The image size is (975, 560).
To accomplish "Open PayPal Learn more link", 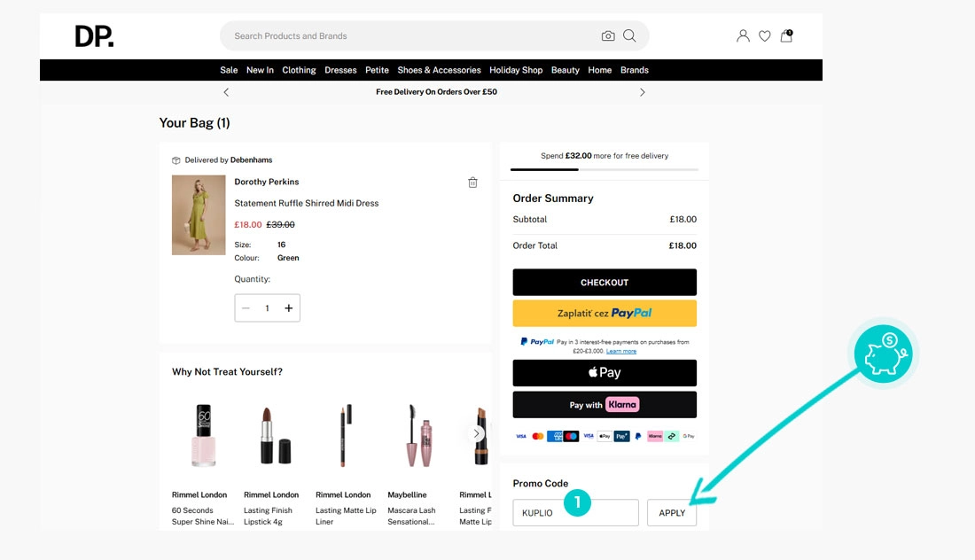I will coord(621,351).
